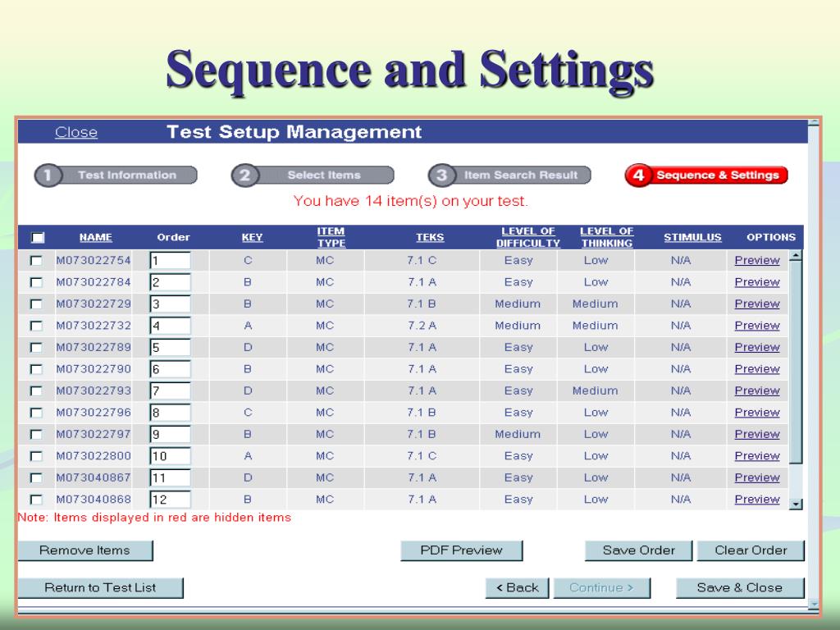Click order field for M073022796
This screenshot has height=630, width=840.
(171, 413)
